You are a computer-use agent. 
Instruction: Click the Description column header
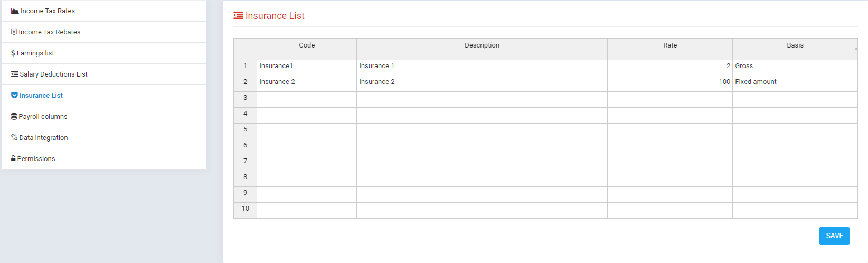(x=482, y=46)
